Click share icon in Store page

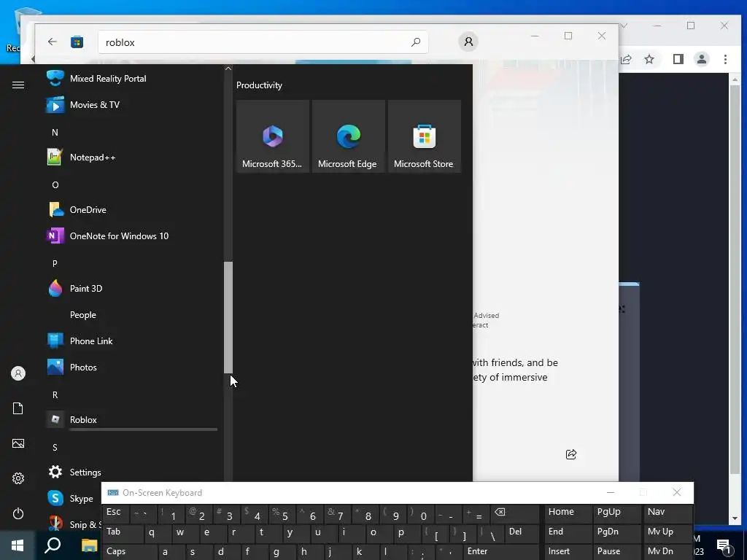tap(571, 454)
